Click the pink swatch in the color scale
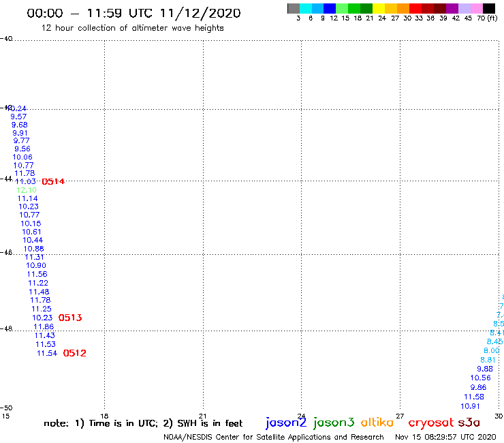Image resolution: width=504 pixels, height=443 pixels. [x=477, y=8]
